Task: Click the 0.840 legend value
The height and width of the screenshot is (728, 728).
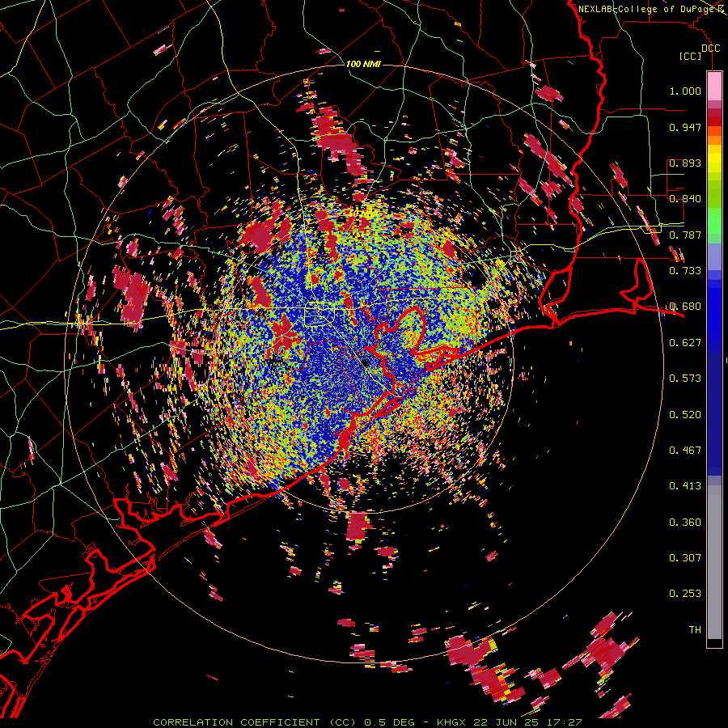Action: pos(685,199)
